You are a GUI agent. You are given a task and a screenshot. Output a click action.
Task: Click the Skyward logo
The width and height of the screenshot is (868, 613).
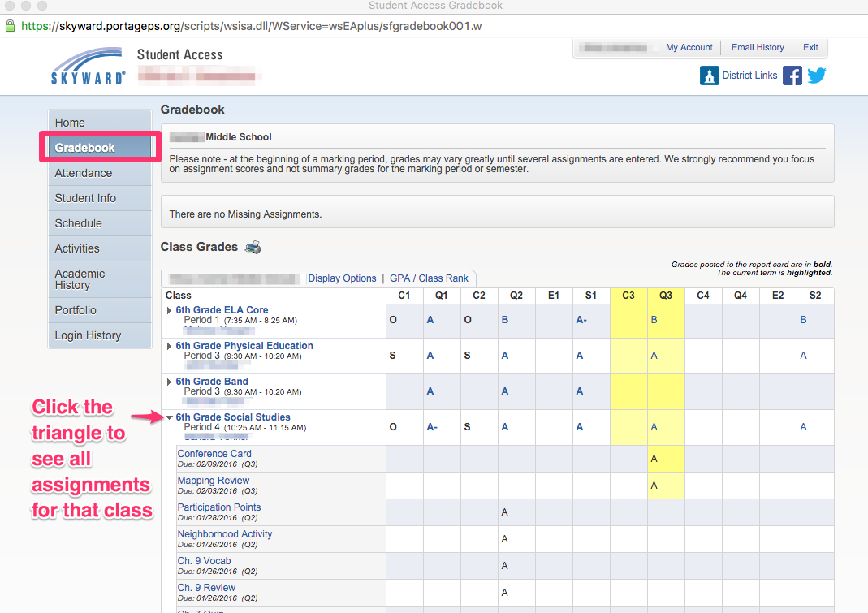point(88,66)
